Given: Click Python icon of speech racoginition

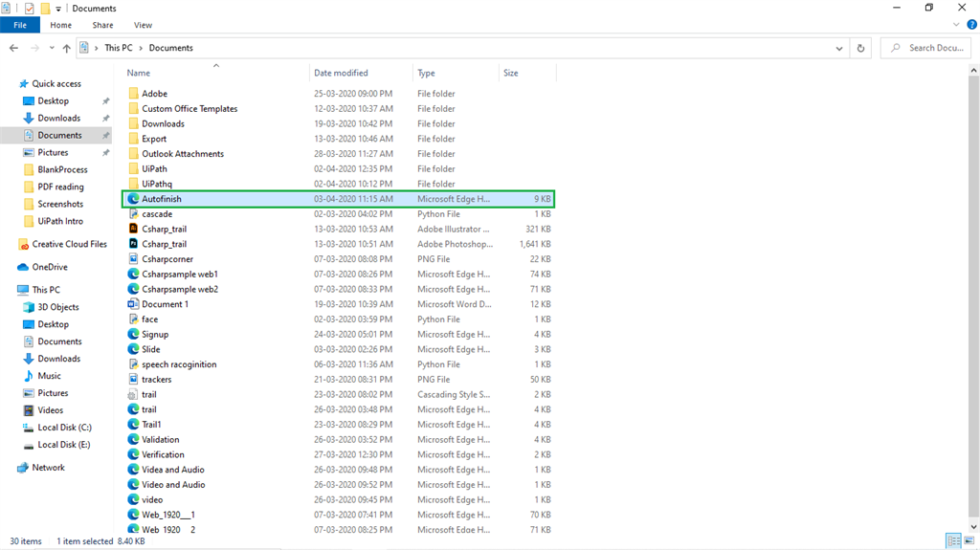Looking at the screenshot, I should (x=133, y=363).
